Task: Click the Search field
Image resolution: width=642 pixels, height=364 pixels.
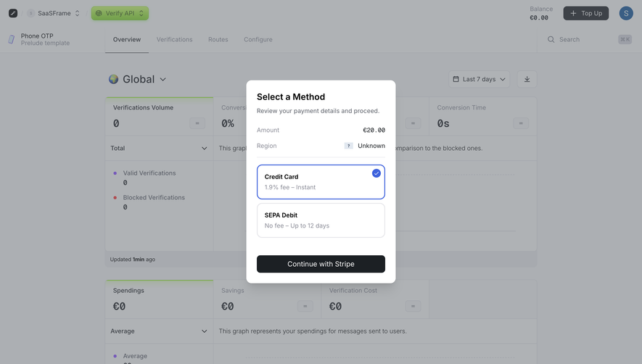Action: point(590,39)
